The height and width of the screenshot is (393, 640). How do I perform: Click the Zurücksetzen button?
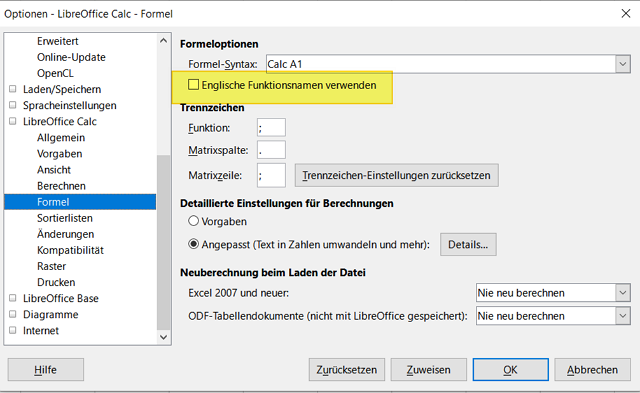pyautogui.click(x=347, y=369)
